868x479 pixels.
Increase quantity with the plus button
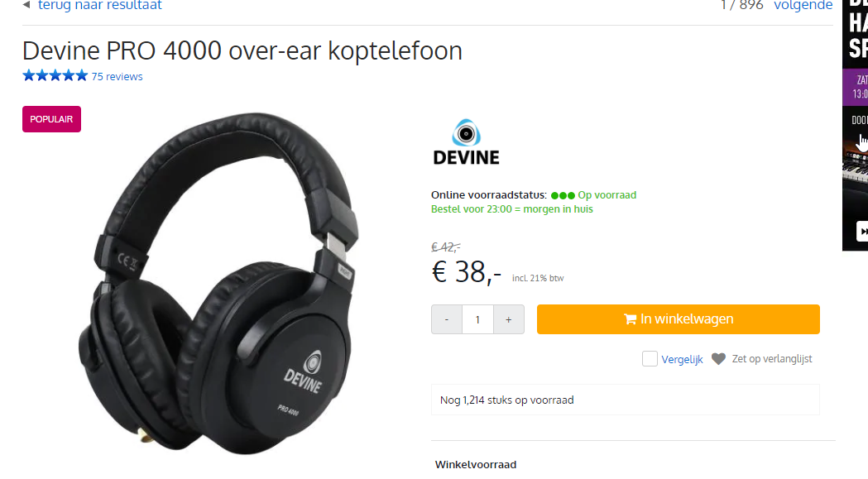tap(509, 319)
